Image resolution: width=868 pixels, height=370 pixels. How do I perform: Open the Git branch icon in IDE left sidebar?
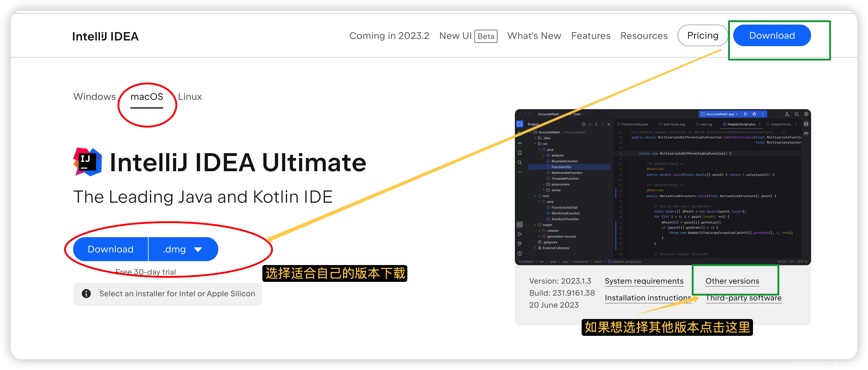pyautogui.click(x=520, y=243)
